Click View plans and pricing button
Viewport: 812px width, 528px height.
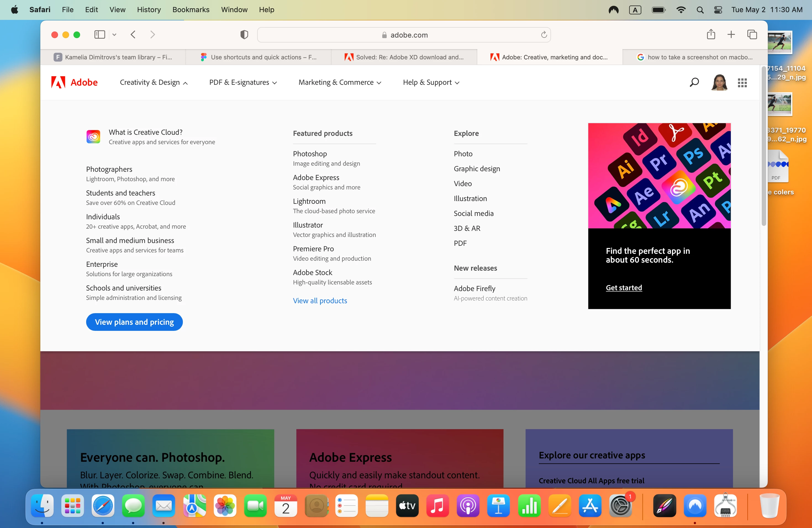[x=134, y=322]
